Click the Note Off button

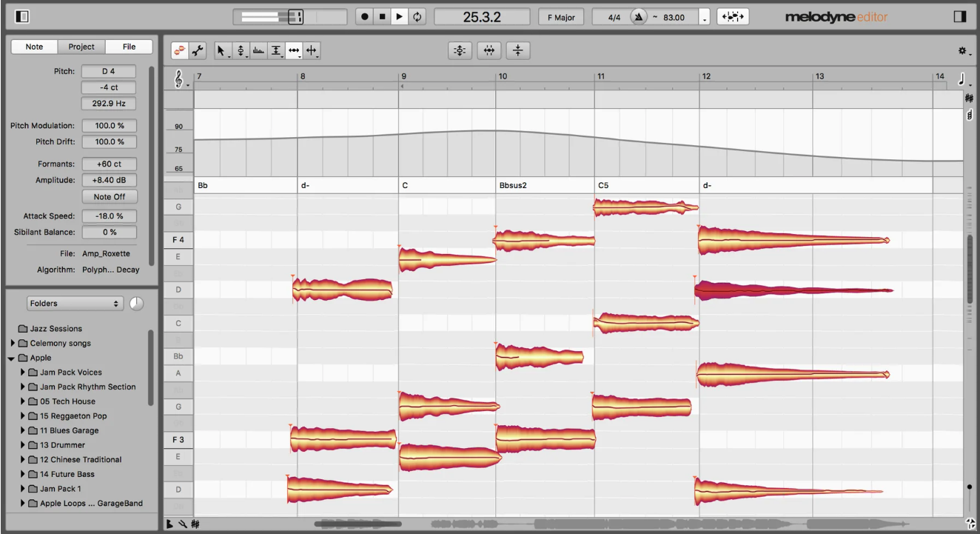point(110,197)
